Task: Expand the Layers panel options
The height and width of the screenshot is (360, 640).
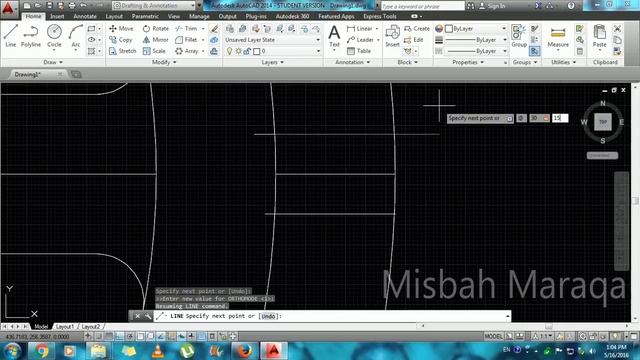Action: pos(272,62)
